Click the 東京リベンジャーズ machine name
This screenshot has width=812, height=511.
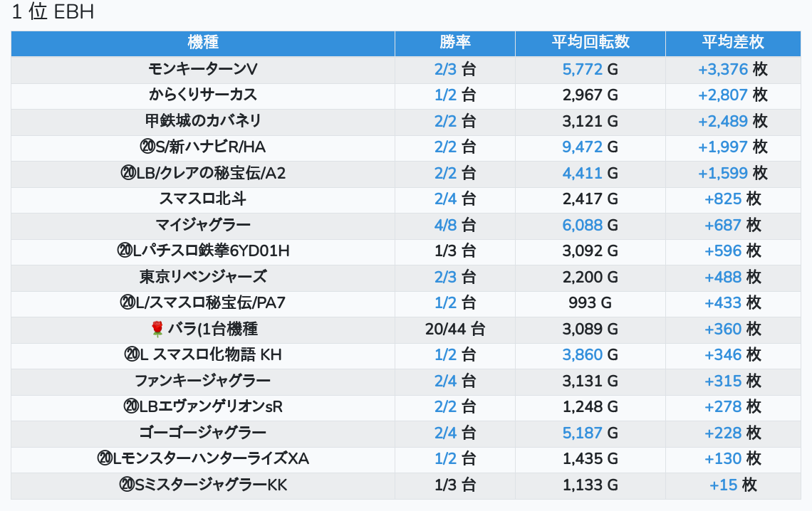[203, 277]
